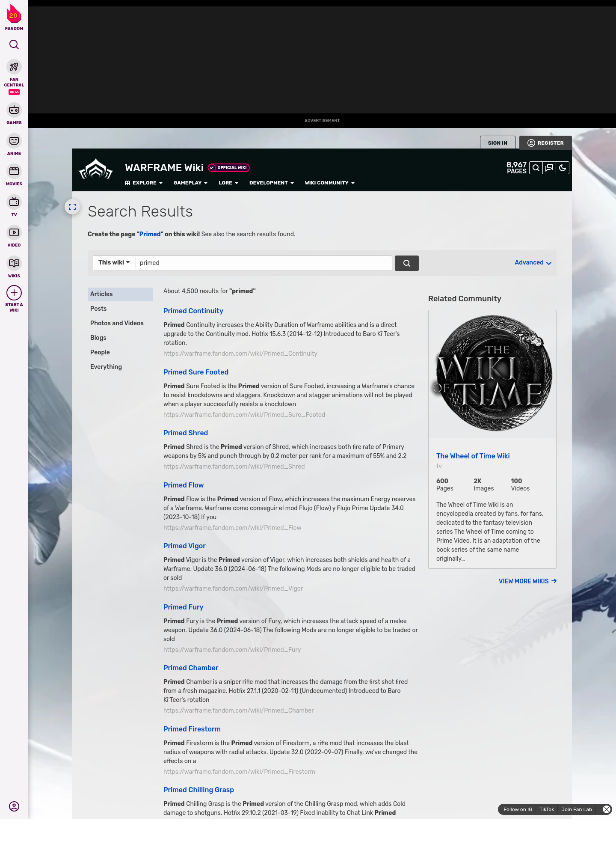Click the WARFRAME Wiki title
Viewport: 616px width, 856px height.
(x=164, y=168)
